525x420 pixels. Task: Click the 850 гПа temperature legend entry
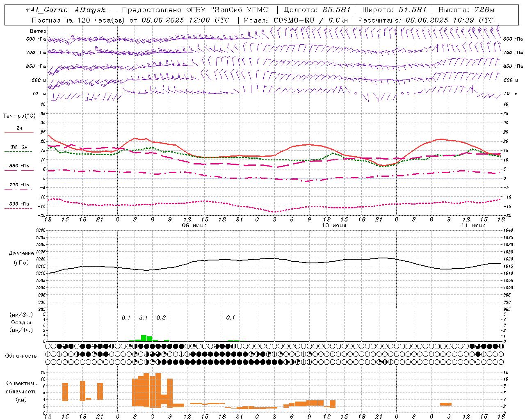pyautogui.click(x=19, y=166)
